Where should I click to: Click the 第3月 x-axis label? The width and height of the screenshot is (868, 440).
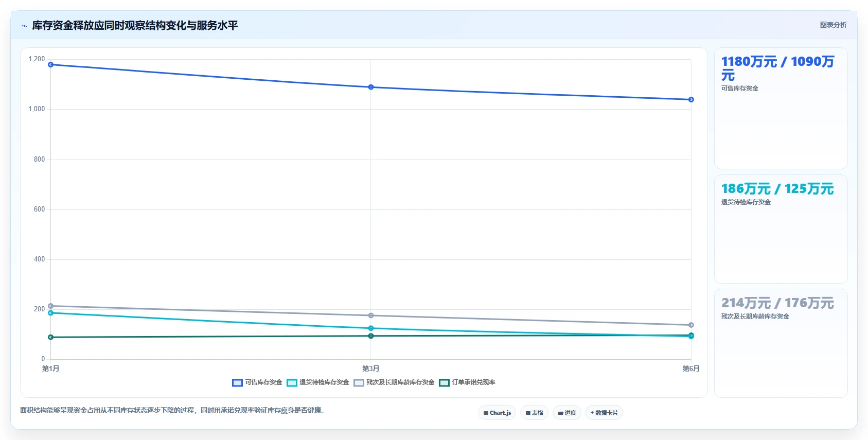371,368
